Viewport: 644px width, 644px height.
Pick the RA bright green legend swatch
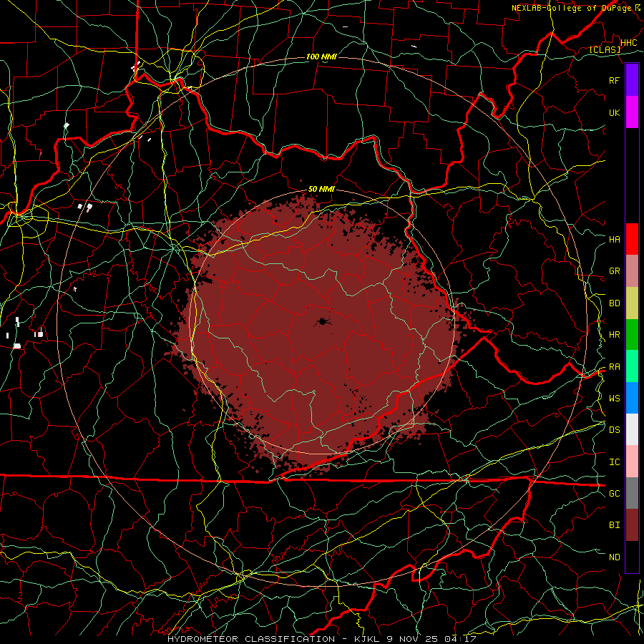coord(632,366)
